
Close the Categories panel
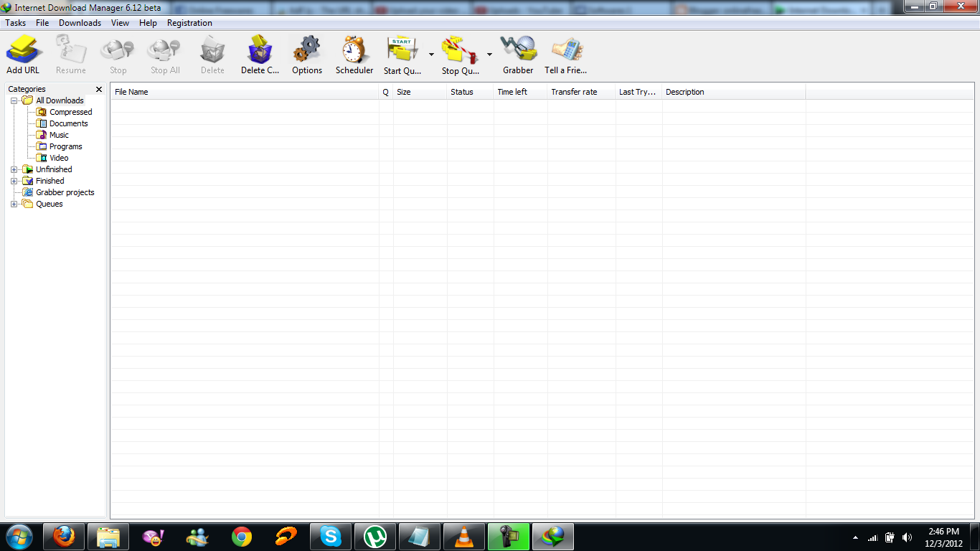98,89
